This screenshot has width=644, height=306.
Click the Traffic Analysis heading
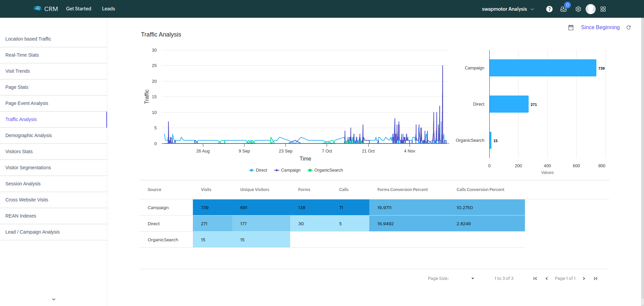(x=161, y=35)
